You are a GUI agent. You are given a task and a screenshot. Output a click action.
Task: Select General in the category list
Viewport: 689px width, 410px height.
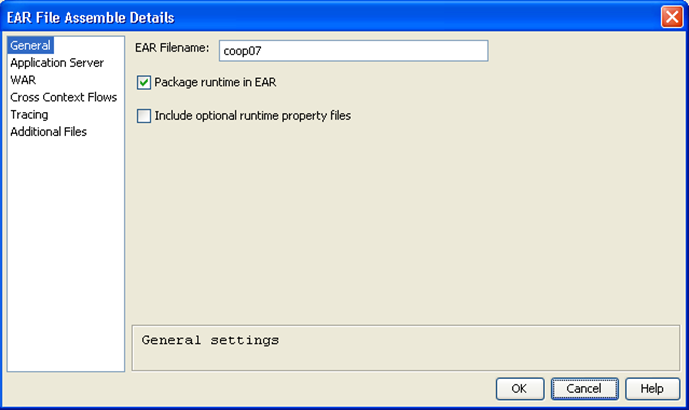pyautogui.click(x=30, y=46)
